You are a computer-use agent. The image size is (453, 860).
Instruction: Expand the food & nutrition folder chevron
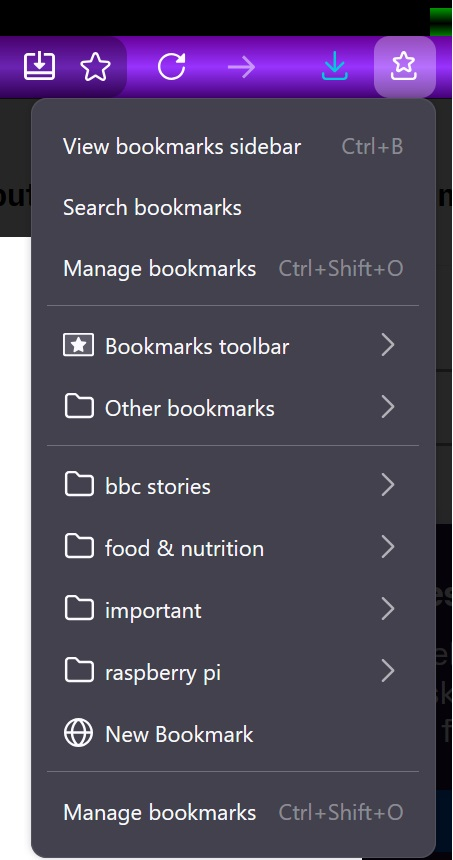pyautogui.click(x=388, y=547)
